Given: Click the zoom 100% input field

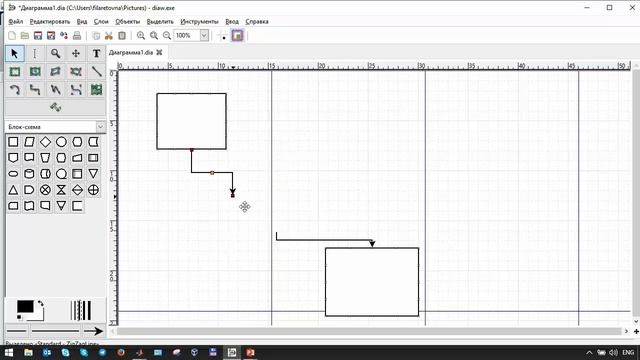Looking at the screenshot, I should (x=187, y=36).
